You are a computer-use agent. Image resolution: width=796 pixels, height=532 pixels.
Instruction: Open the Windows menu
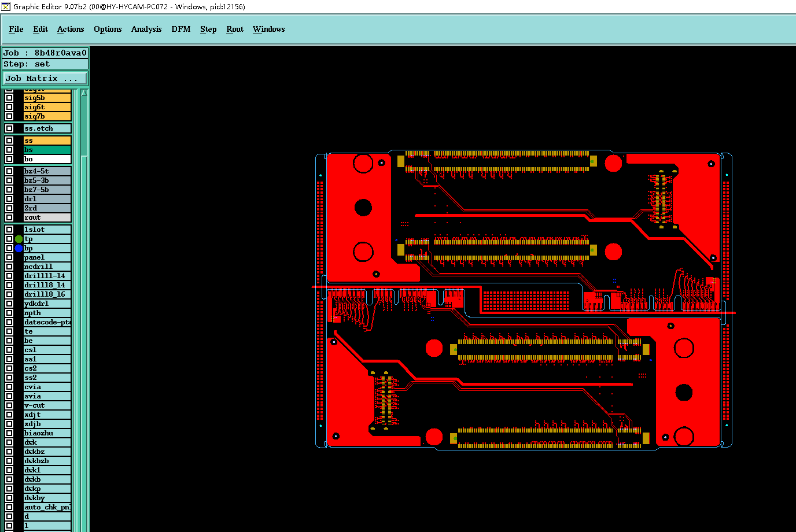[269, 29]
